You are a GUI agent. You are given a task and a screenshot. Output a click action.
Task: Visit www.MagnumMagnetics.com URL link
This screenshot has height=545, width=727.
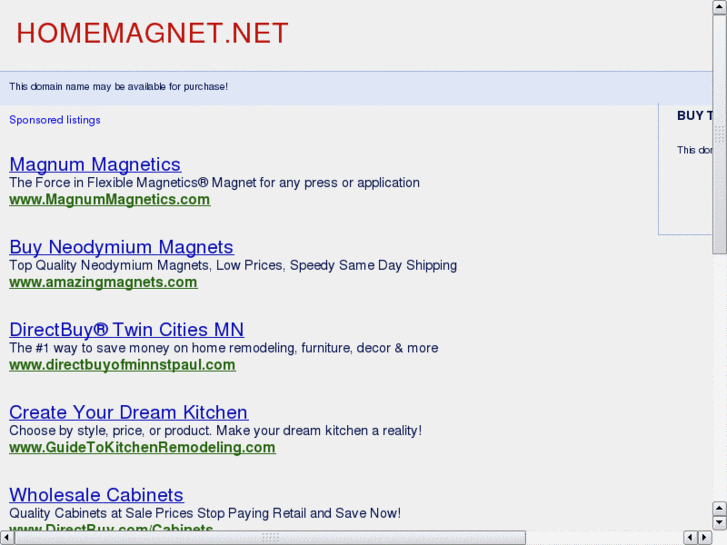(109, 199)
